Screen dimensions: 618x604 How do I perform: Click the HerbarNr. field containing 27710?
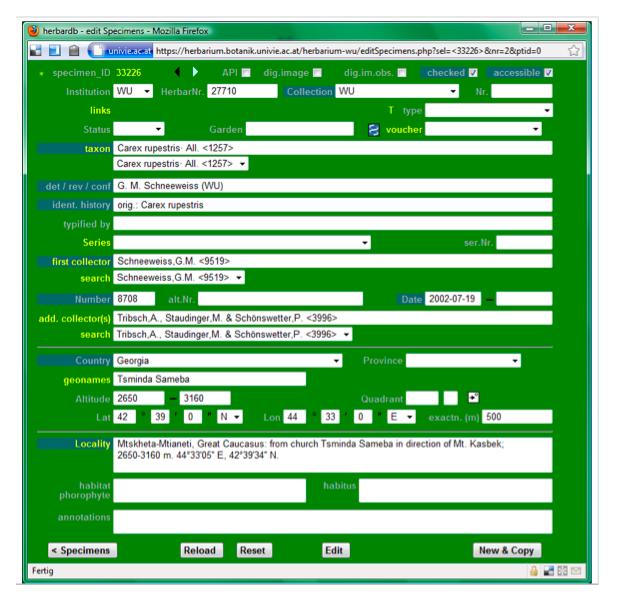(x=241, y=92)
